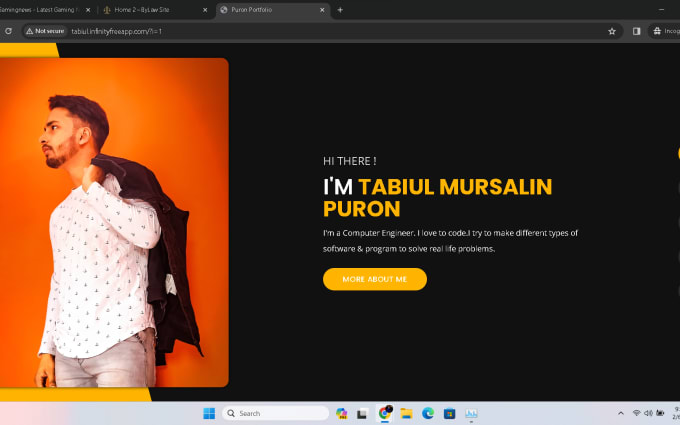
Task: Close the Home 2 - ByLaw Site tab
Action: 205,10
